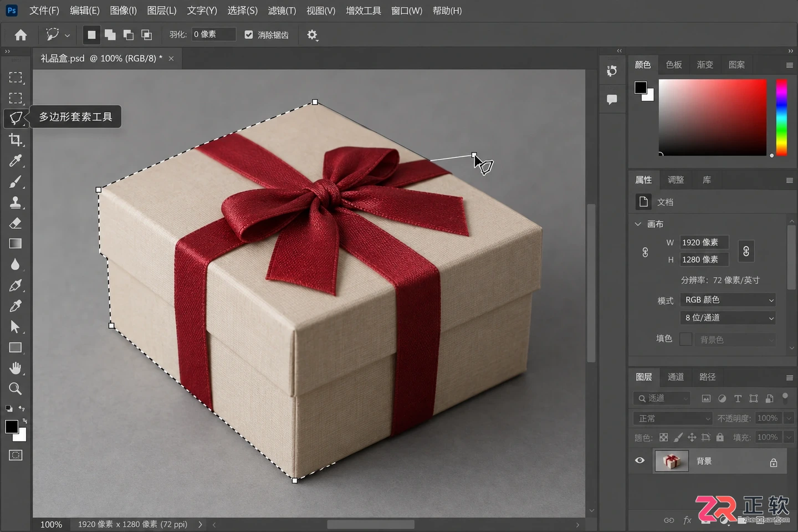
Task: Open the 模式 RGB 颜色 dropdown
Action: pyautogui.click(x=728, y=300)
